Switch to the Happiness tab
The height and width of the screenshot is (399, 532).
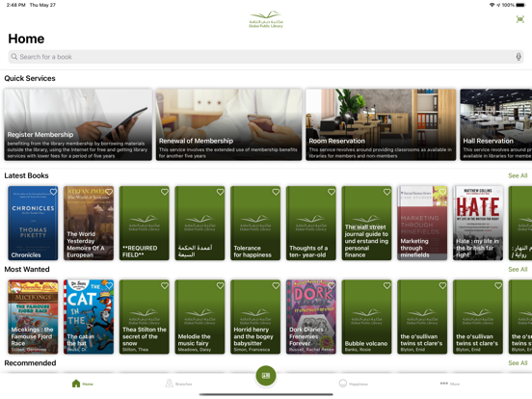pyautogui.click(x=353, y=384)
